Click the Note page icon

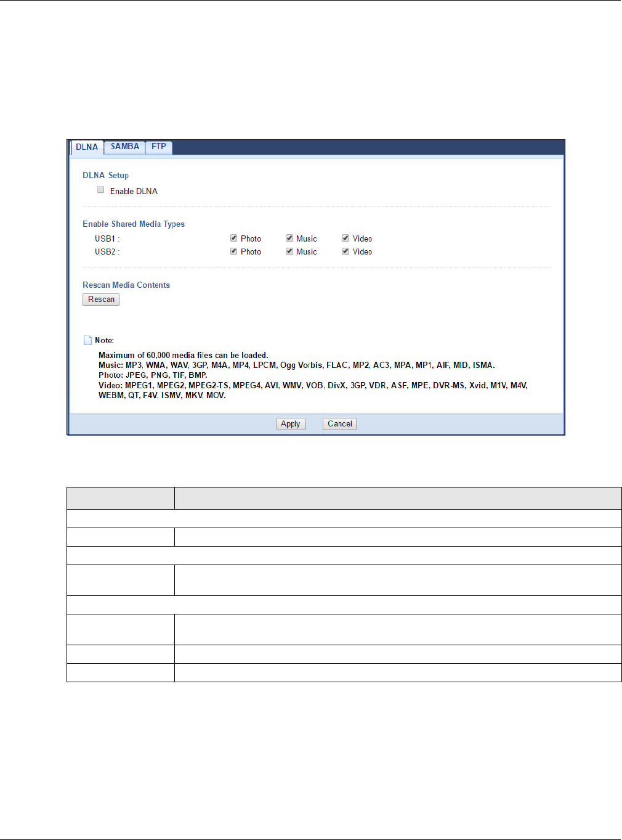coord(87,340)
